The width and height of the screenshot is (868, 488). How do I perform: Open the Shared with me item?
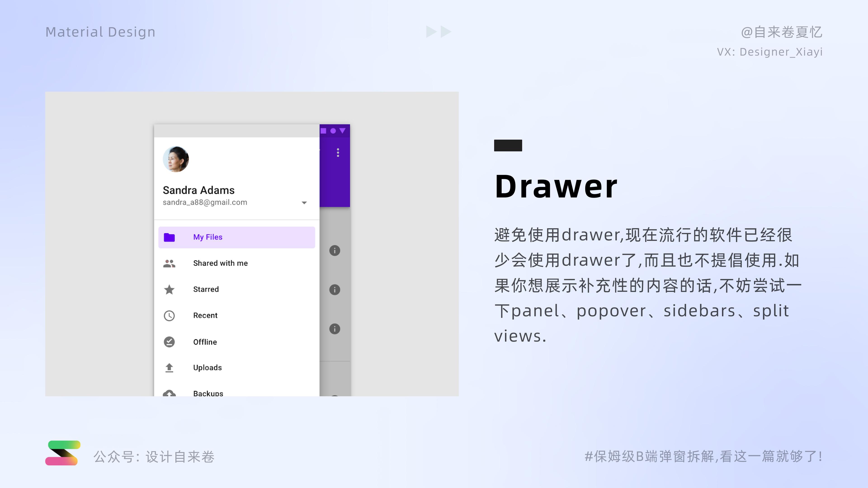click(x=220, y=263)
